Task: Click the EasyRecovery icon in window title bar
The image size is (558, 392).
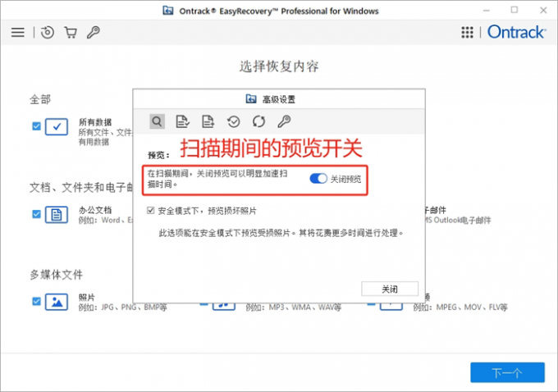Action: tap(168, 11)
